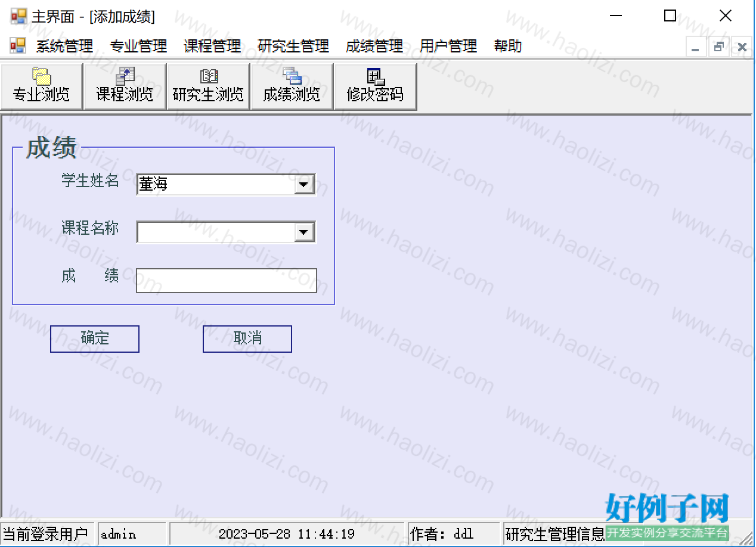Expand the 学生姓名 dropdown arrow

click(304, 185)
